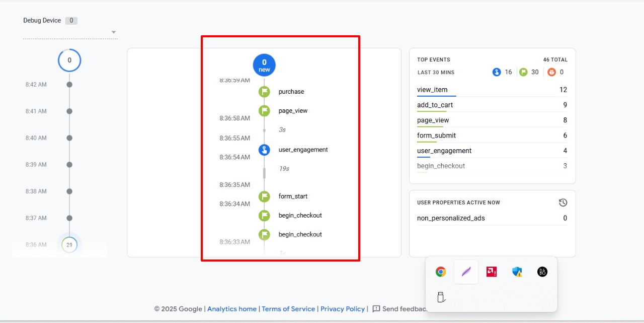Open the blue user_engagement icon in stream

point(264,150)
